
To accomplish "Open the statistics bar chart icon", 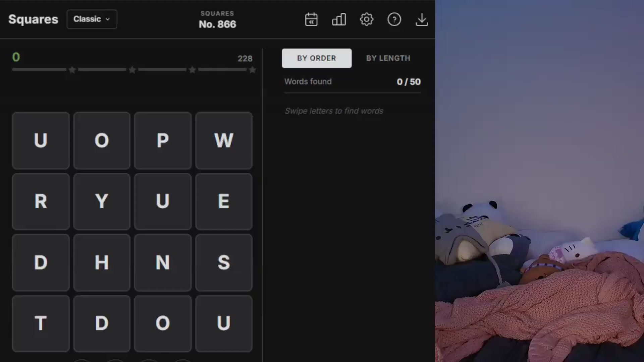I will pyautogui.click(x=339, y=19).
